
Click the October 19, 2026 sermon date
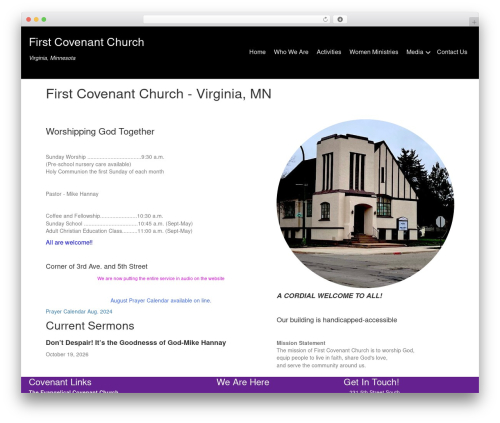coord(67,354)
